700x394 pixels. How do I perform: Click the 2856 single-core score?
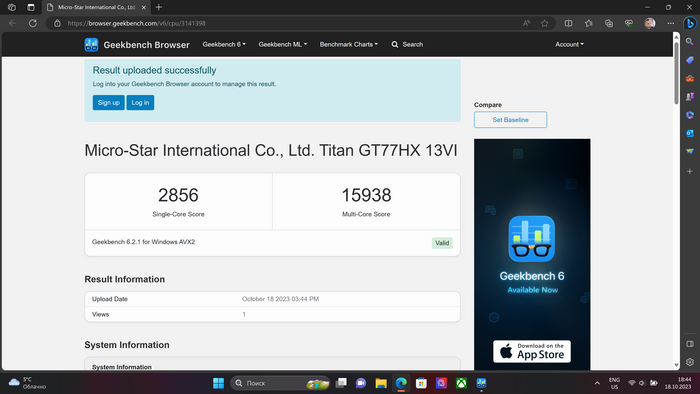(178, 195)
